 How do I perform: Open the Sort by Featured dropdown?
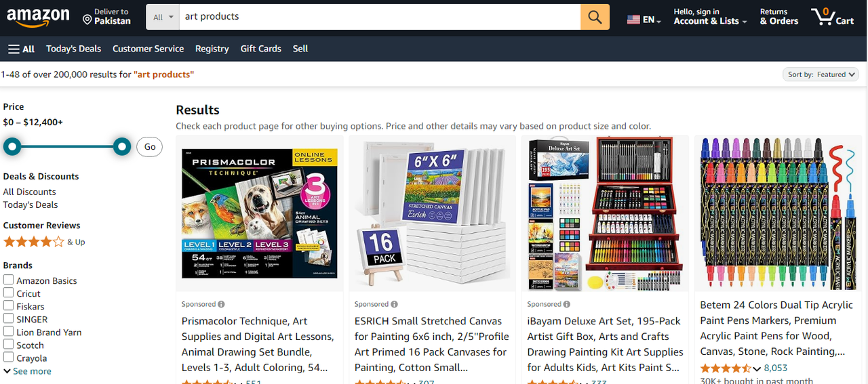(x=821, y=74)
